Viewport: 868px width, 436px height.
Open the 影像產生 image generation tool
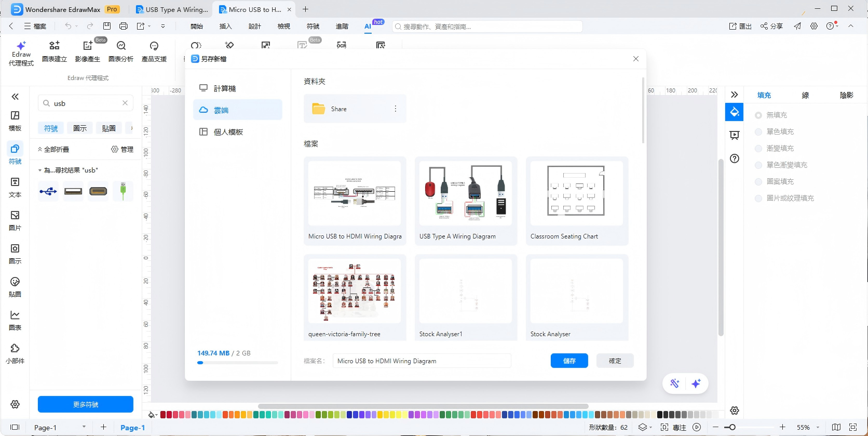coord(88,52)
